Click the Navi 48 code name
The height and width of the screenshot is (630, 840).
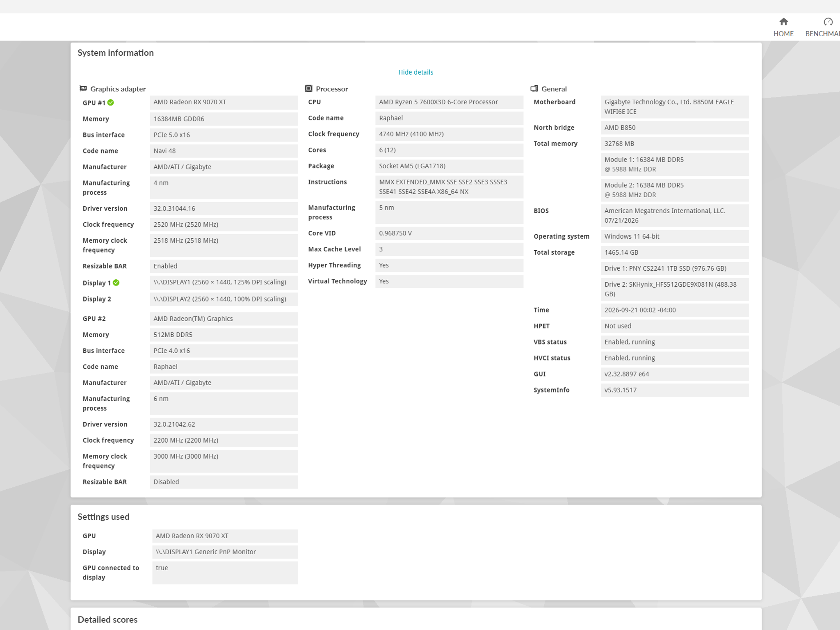pos(224,151)
